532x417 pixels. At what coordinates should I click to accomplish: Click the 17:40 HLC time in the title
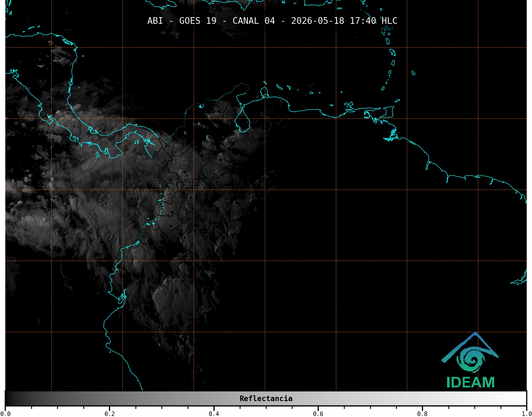[x=374, y=21]
